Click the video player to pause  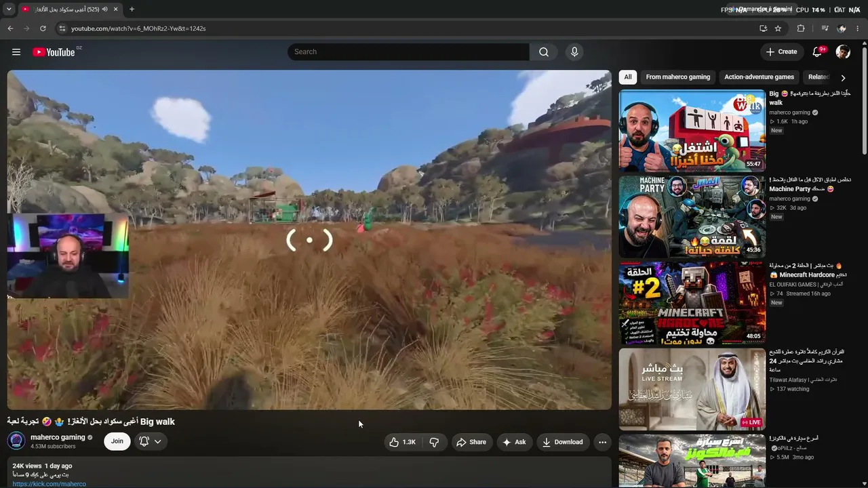pyautogui.click(x=309, y=240)
